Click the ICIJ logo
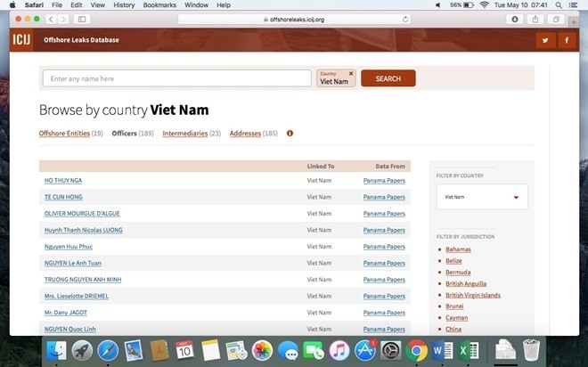The image size is (588, 367). (x=23, y=39)
